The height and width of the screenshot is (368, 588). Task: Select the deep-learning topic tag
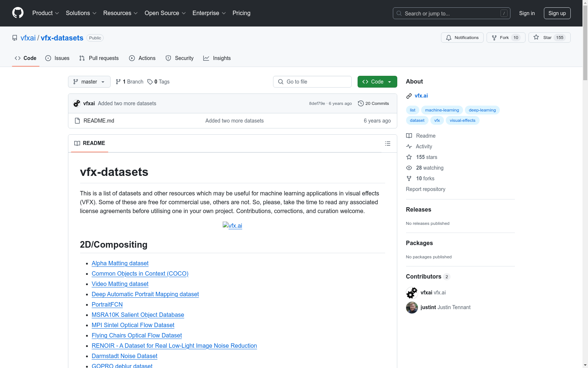coord(482,110)
